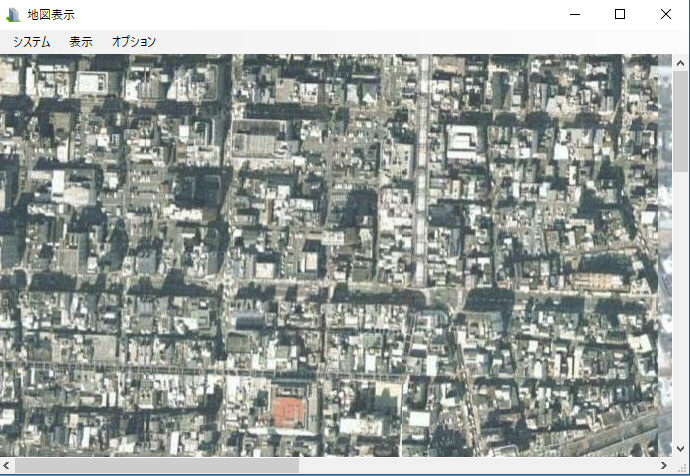Viewport: 690px width, 476px height.
Task: Click the 地図表示 window title text
Action: click(x=51, y=15)
